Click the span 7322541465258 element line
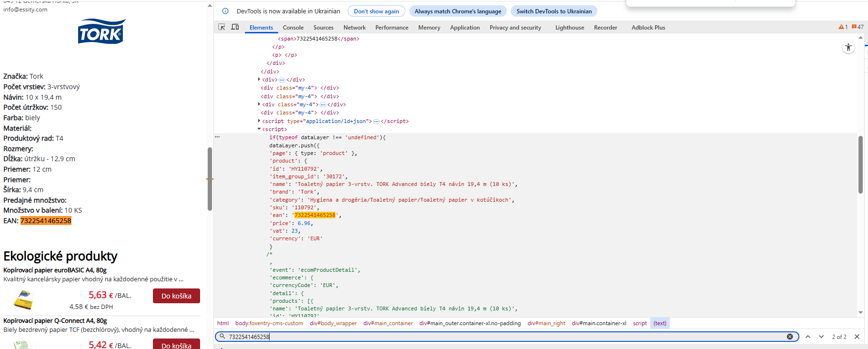 tap(318, 39)
